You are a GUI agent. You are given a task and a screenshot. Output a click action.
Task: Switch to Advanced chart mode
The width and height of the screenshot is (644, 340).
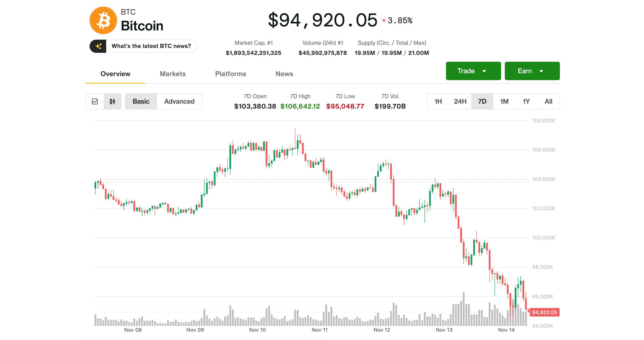tap(179, 101)
